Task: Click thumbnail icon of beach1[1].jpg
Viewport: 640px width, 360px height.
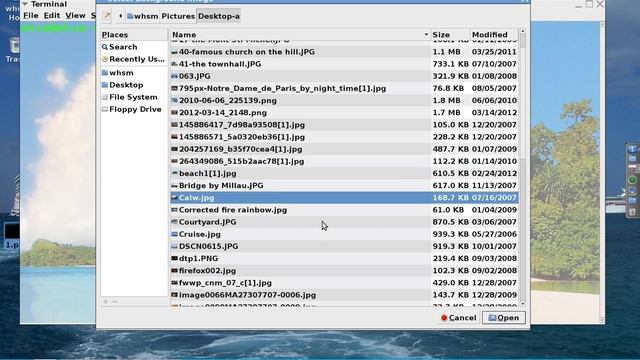Action: pos(175,173)
